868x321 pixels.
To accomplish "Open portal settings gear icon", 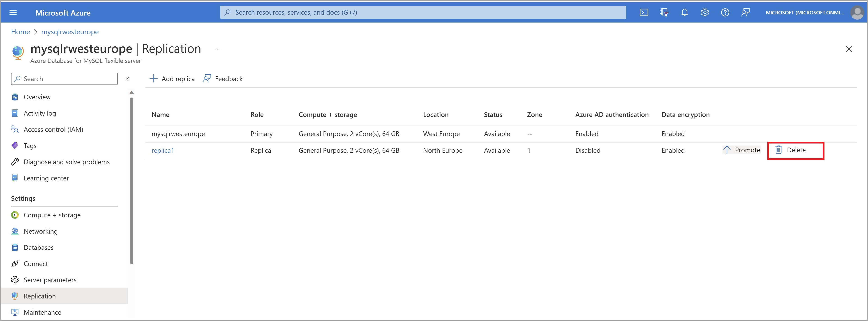I will 705,12.
